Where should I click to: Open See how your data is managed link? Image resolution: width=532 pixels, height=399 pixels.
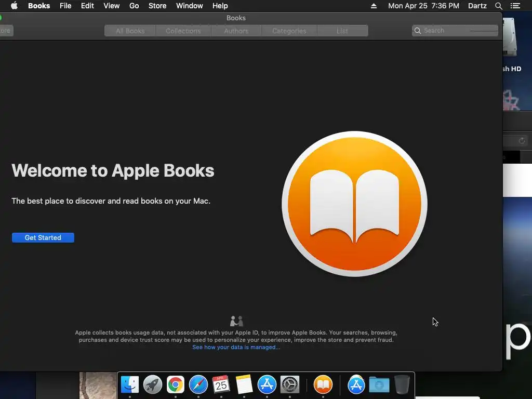236,347
